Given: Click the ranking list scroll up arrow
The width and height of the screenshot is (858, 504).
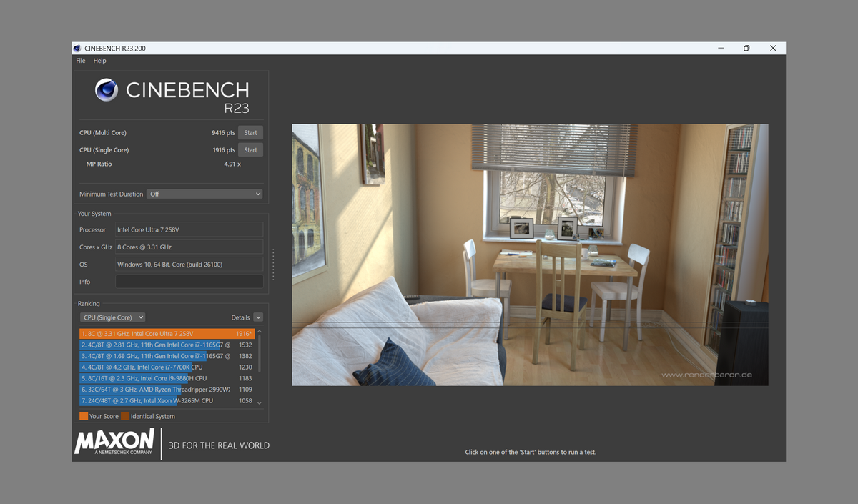Looking at the screenshot, I should [260, 332].
